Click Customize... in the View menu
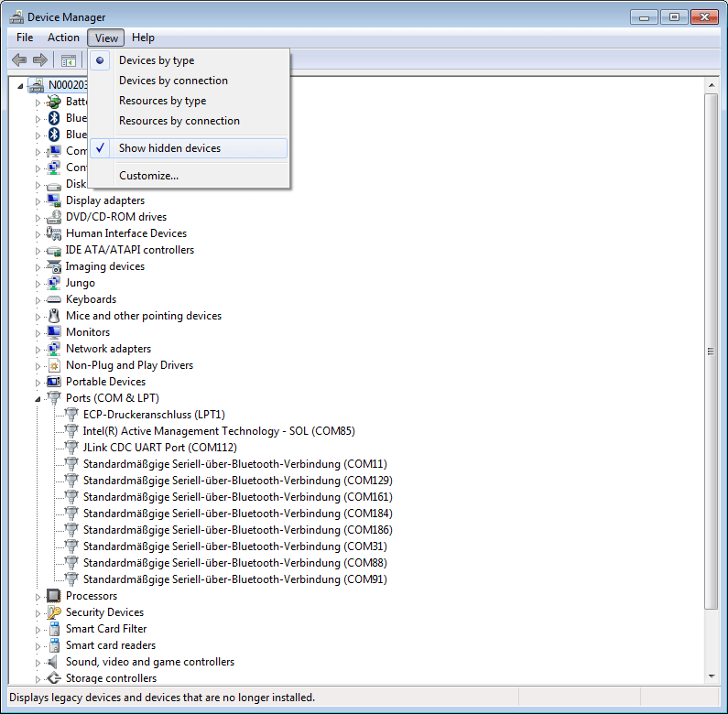This screenshot has width=728, height=714. [148, 176]
